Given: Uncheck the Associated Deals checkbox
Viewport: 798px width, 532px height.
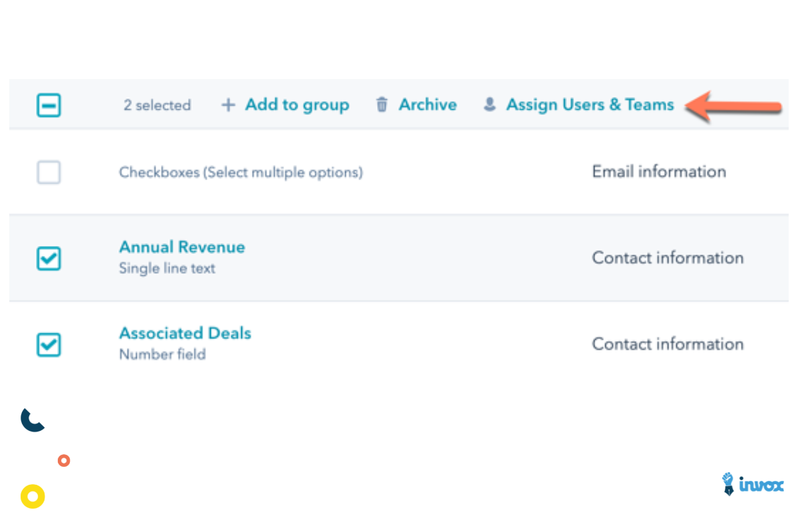Looking at the screenshot, I should click(x=49, y=344).
